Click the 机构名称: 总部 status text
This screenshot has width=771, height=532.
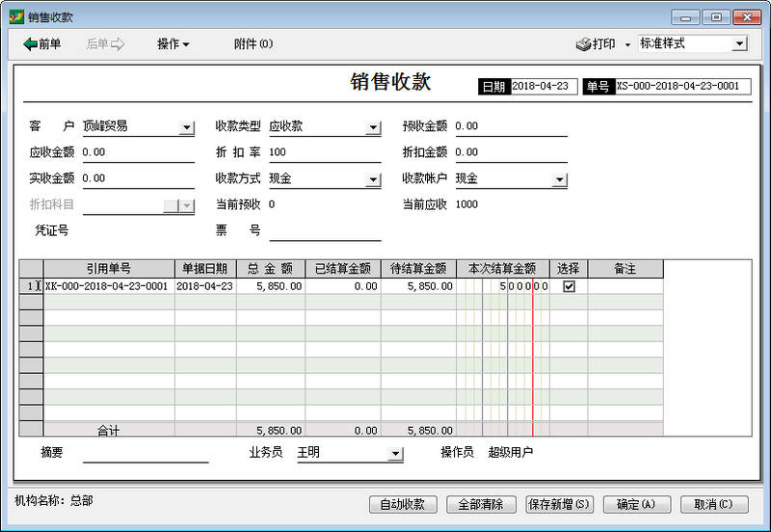54,501
